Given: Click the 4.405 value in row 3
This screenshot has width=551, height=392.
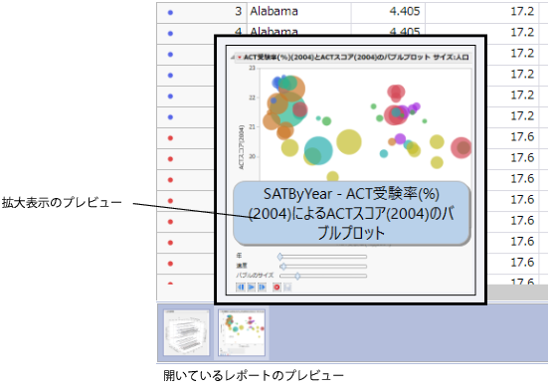Looking at the screenshot, I should pyautogui.click(x=405, y=11).
